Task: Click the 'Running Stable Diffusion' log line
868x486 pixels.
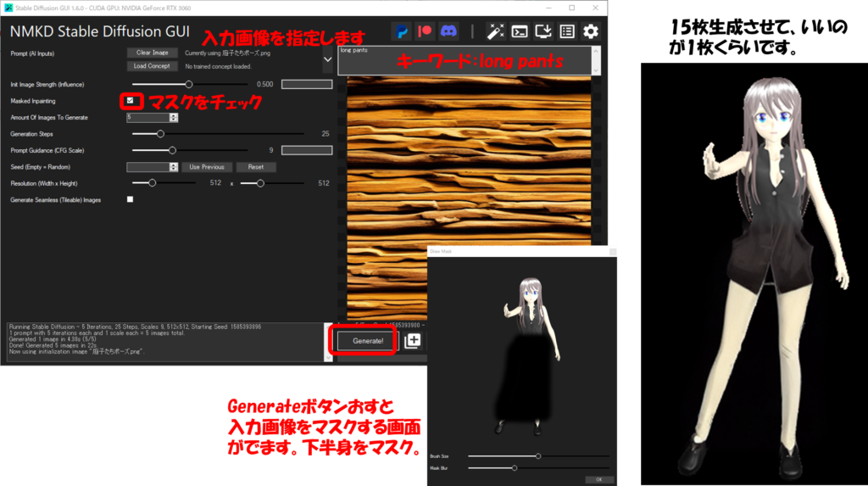Action: pos(135,327)
